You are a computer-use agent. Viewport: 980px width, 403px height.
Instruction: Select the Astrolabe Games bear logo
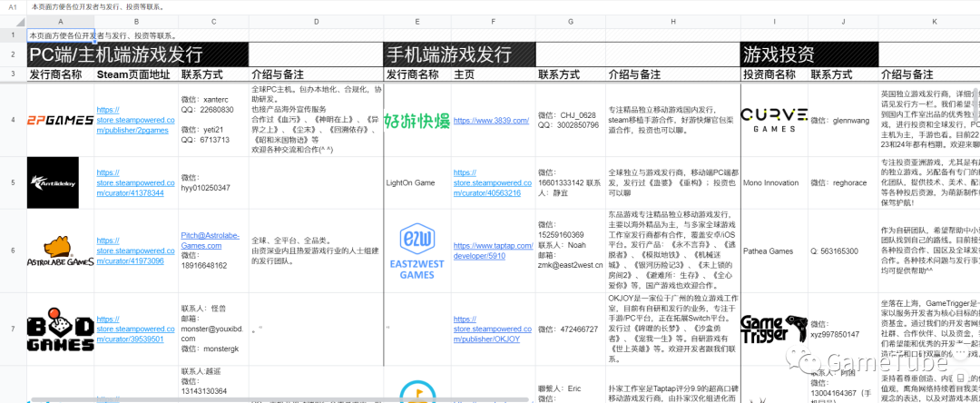61,251
